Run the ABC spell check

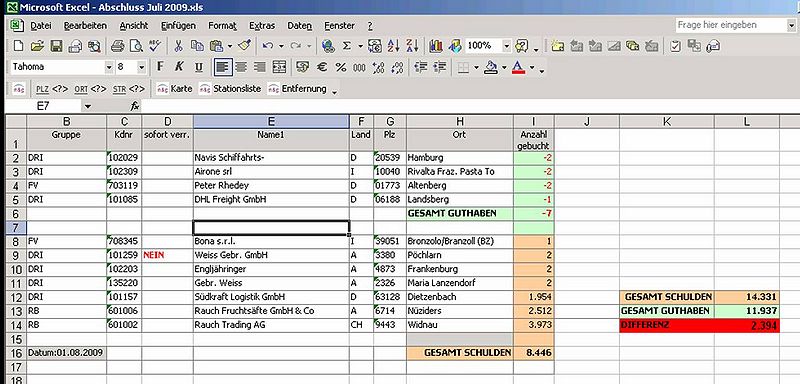click(155, 46)
